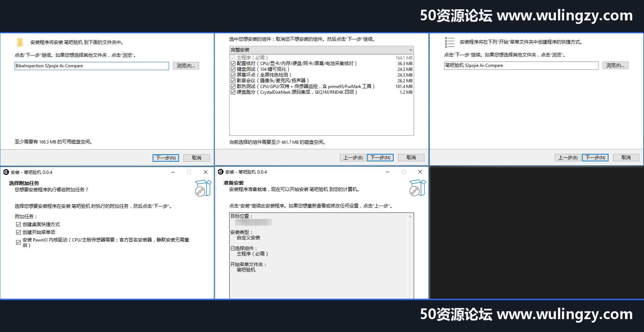The image size is (644, 332).
Task: Uncheck 键盘测试 component
Action: pos(233,69)
